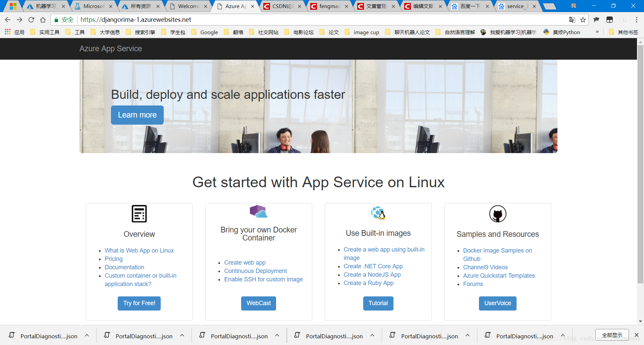Image resolution: width=644 pixels, height=345 pixels.
Task: Click the Overview document icon
Action: click(139, 214)
